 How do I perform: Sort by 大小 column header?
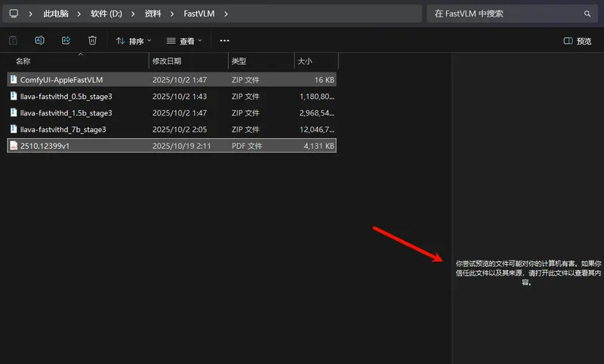304,60
